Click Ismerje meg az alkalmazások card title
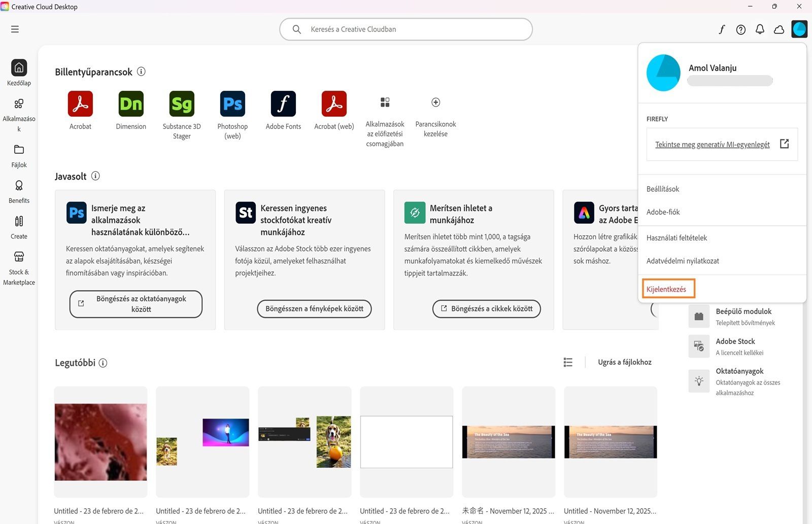Viewport: 812px width, 524px height. coord(141,220)
